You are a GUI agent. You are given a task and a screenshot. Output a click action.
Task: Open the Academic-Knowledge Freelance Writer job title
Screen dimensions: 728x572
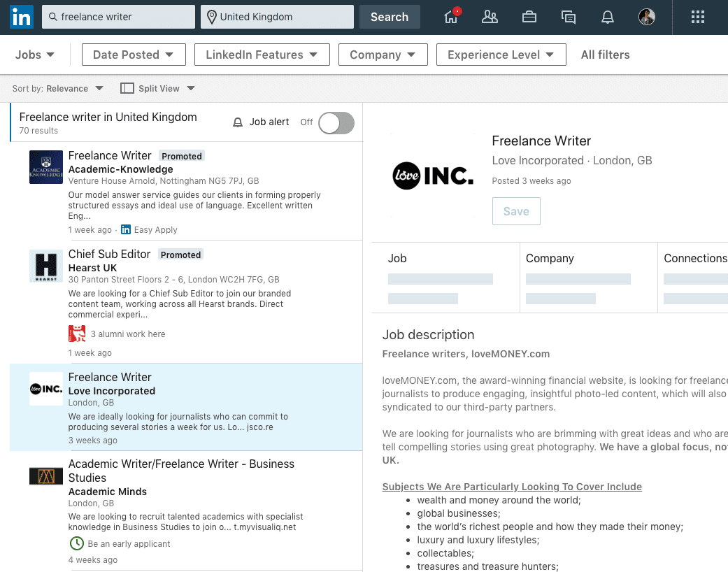110,155
